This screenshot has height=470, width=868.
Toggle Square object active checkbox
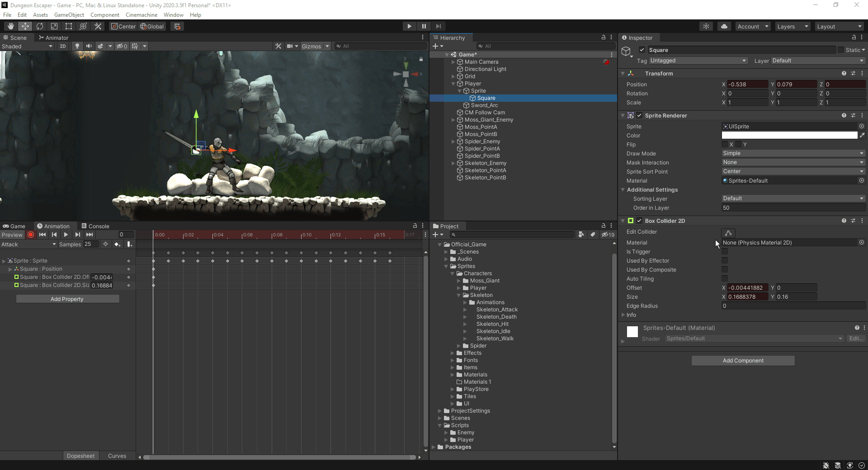pos(642,50)
